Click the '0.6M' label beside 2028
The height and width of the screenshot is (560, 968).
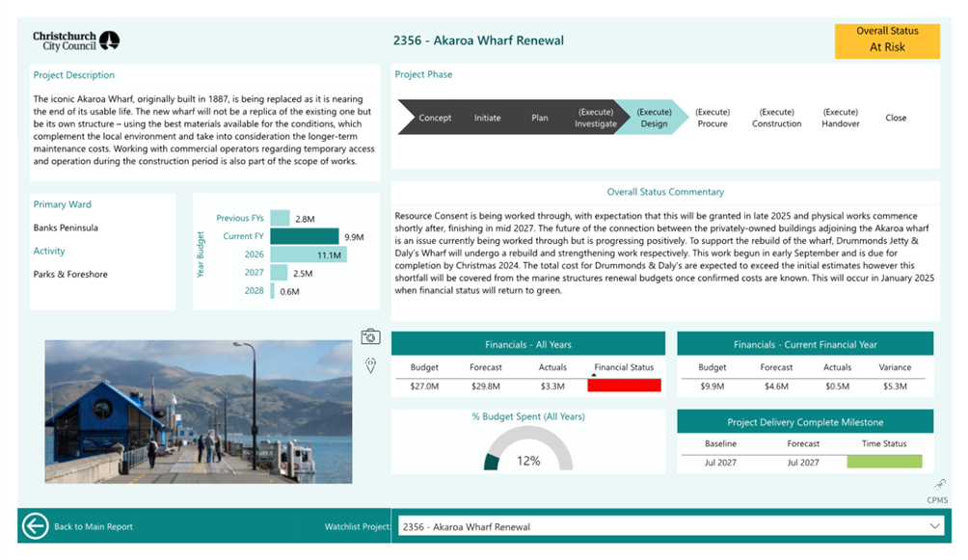coord(289,291)
